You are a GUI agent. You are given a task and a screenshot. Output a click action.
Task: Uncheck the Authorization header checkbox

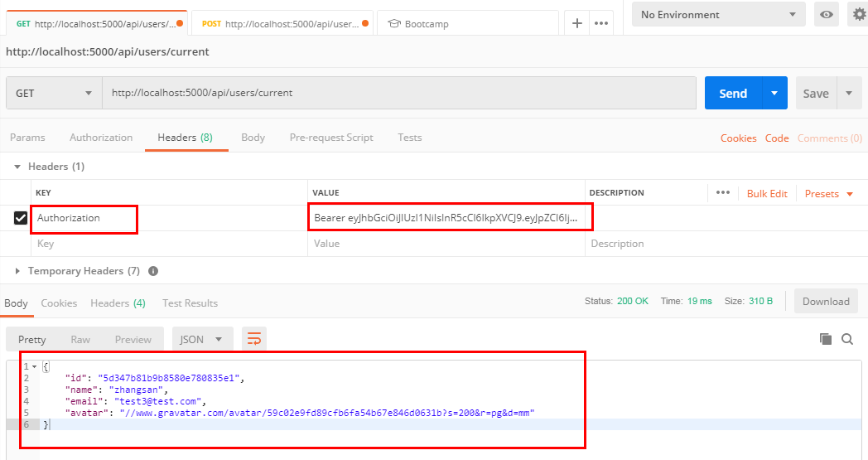(21, 218)
